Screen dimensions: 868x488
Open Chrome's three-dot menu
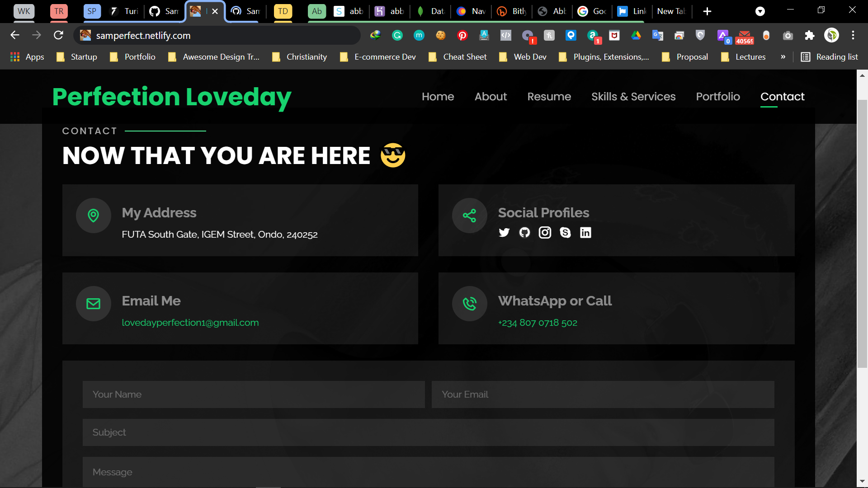[853, 35]
